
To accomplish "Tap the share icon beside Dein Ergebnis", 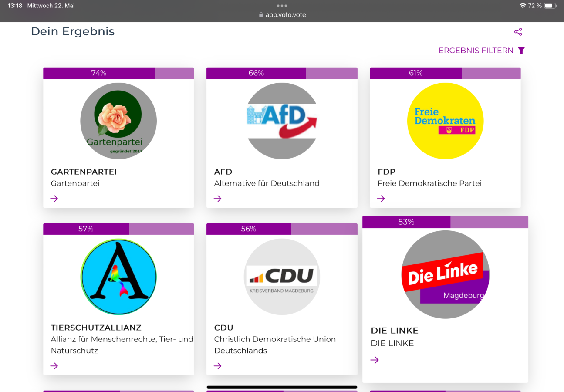I will click(x=518, y=32).
